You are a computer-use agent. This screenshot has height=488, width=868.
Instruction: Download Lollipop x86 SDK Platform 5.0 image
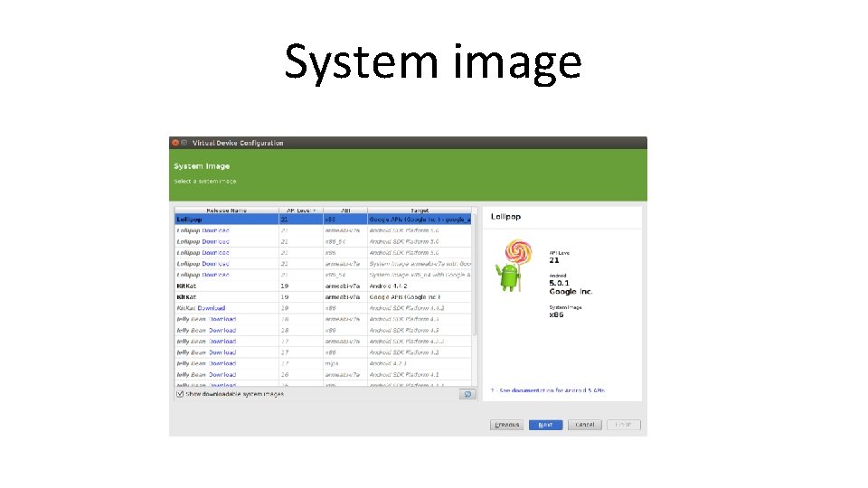click(215, 253)
